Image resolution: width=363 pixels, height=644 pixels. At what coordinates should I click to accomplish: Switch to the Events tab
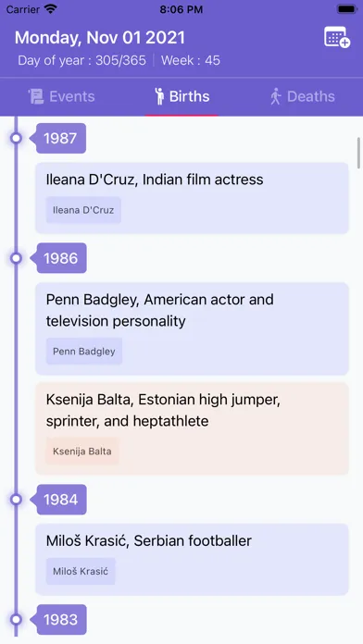tap(61, 96)
